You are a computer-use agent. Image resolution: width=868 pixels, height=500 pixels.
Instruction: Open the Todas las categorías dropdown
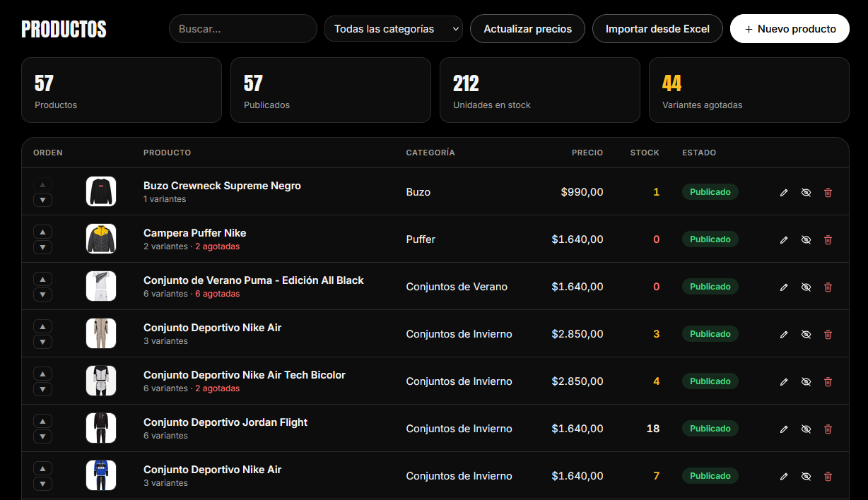(x=394, y=29)
